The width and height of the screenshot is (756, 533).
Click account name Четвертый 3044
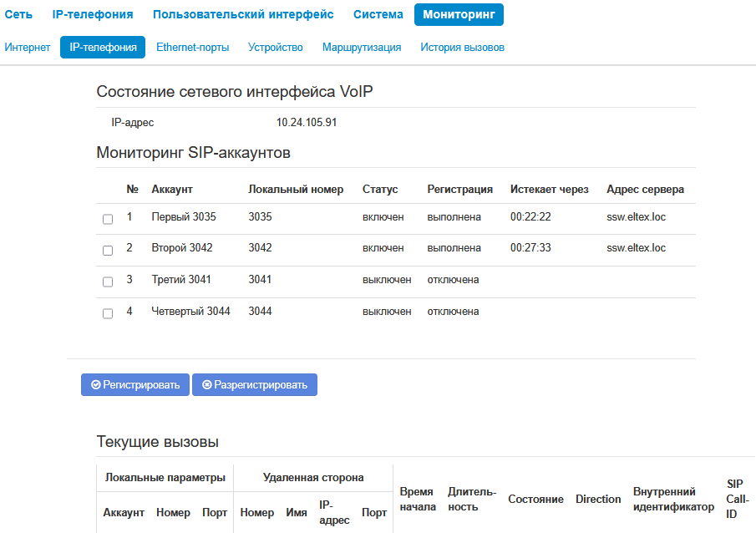coord(191,312)
